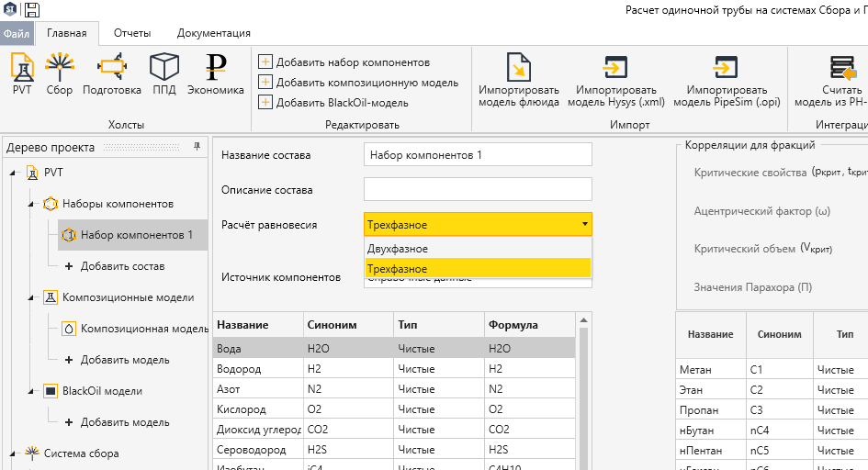Sort by Название column in left table
This screenshot has width=868, height=470.
point(258,325)
